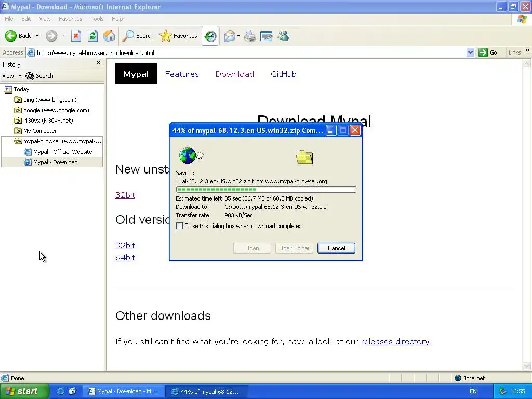Stop page loading with red X icon
The height and width of the screenshot is (399, 532).
(x=76, y=36)
